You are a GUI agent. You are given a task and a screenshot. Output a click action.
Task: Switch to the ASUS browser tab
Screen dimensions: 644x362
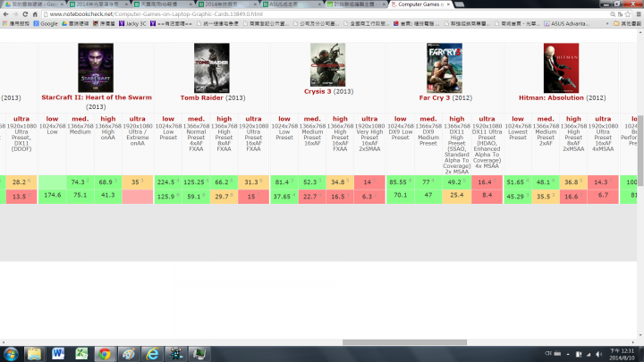click(x=292, y=4)
